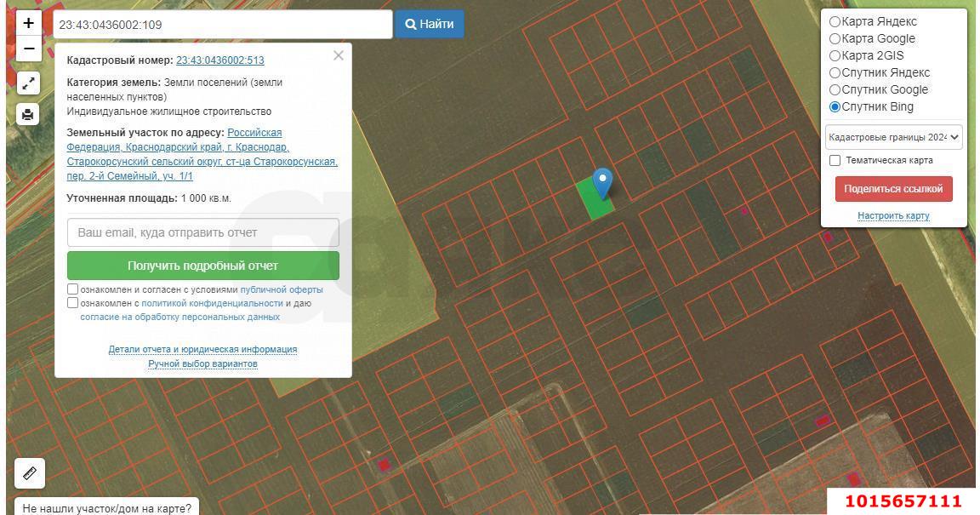980x515 pixels.
Task: Open Настроить карту link
Action: click(x=893, y=216)
